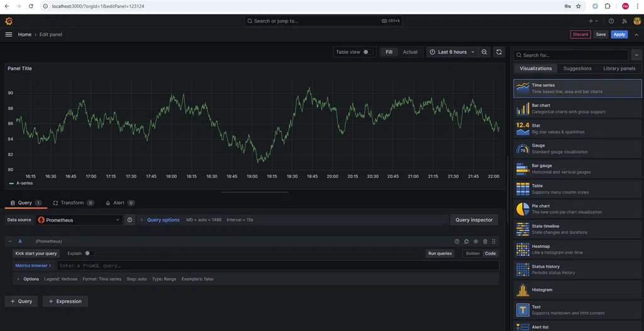
Task: Open the news feed RSS icon
Action: coord(625,21)
